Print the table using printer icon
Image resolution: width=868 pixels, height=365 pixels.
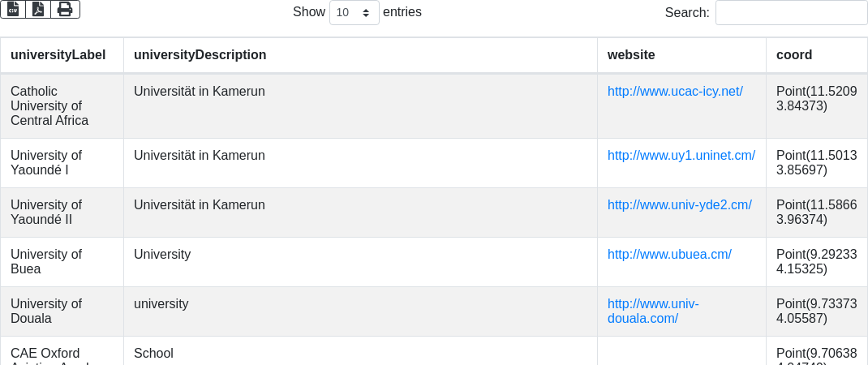point(65,9)
